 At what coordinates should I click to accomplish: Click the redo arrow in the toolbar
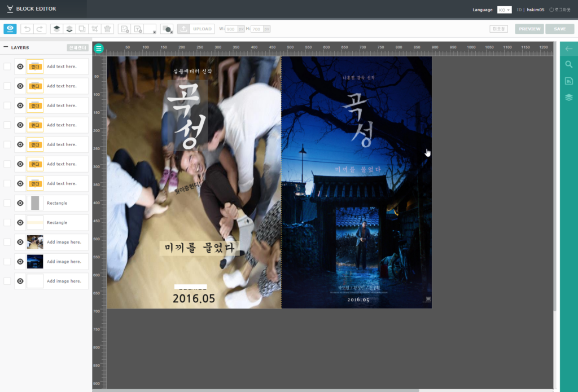pos(40,29)
